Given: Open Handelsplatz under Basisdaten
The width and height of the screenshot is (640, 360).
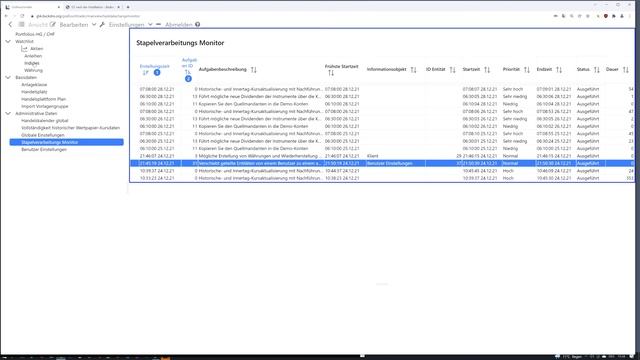Looking at the screenshot, I should (x=34, y=92).
